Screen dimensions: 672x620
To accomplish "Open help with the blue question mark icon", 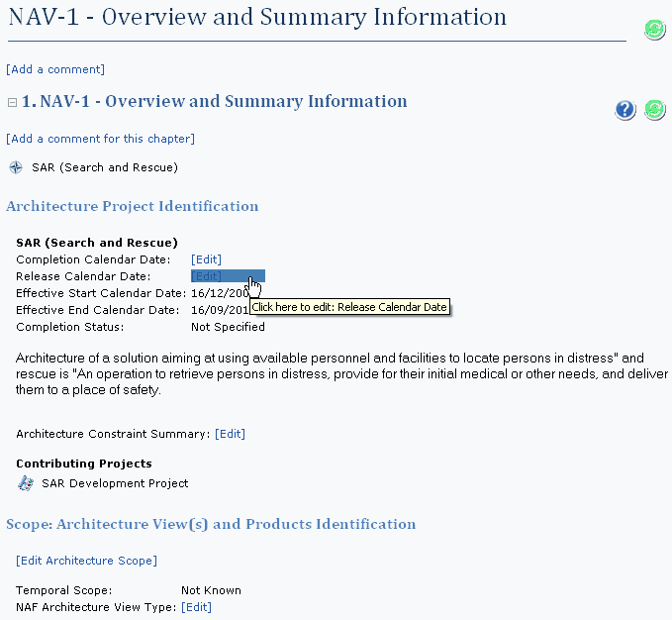I will point(624,110).
